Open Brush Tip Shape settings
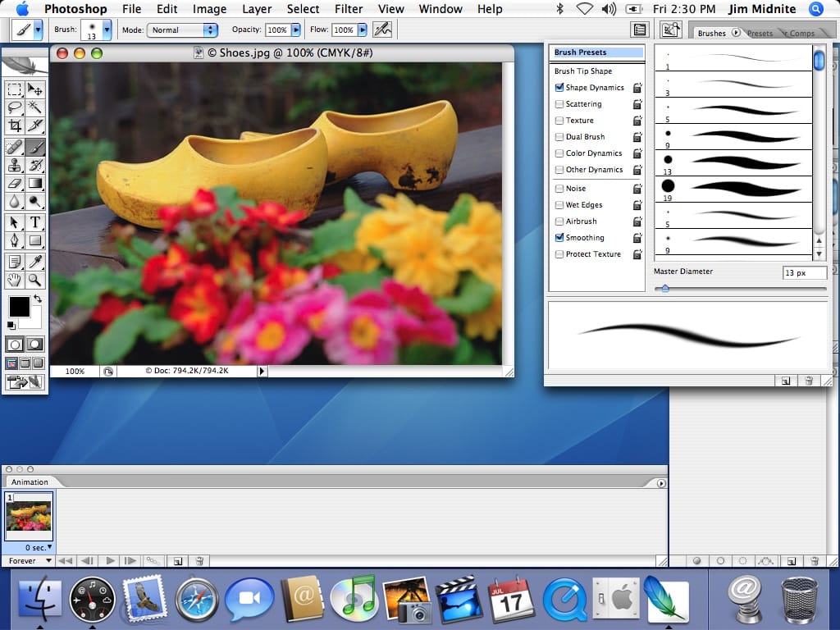 (x=582, y=71)
